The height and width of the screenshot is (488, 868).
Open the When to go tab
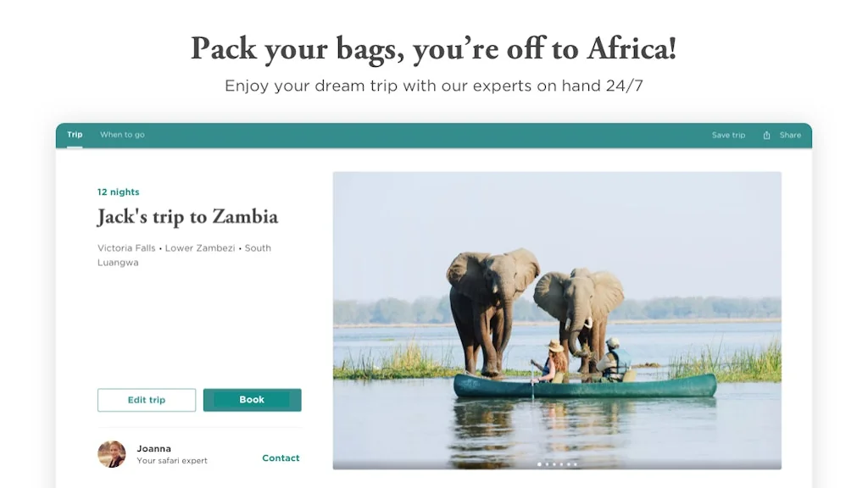click(x=122, y=135)
